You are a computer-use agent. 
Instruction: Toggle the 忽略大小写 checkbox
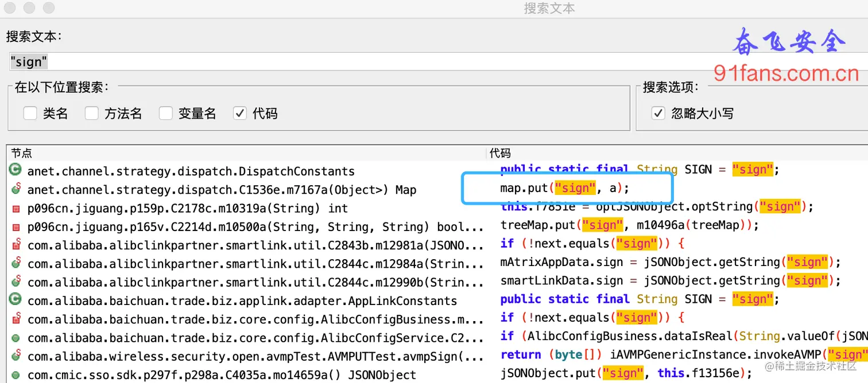[658, 114]
